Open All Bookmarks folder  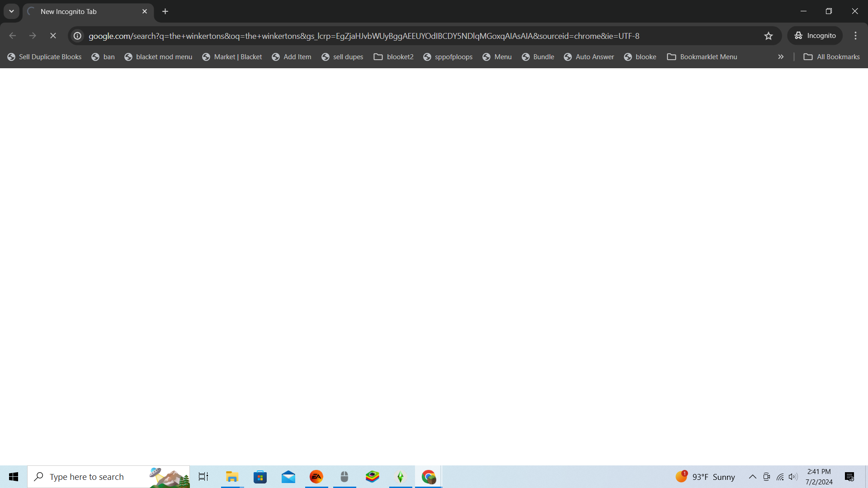[x=832, y=57]
